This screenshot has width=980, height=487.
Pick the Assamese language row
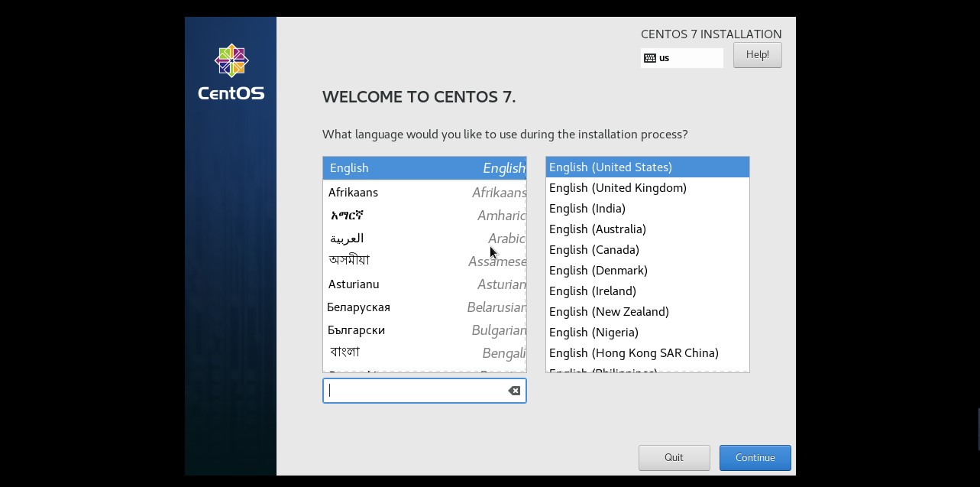pyautogui.click(x=424, y=261)
